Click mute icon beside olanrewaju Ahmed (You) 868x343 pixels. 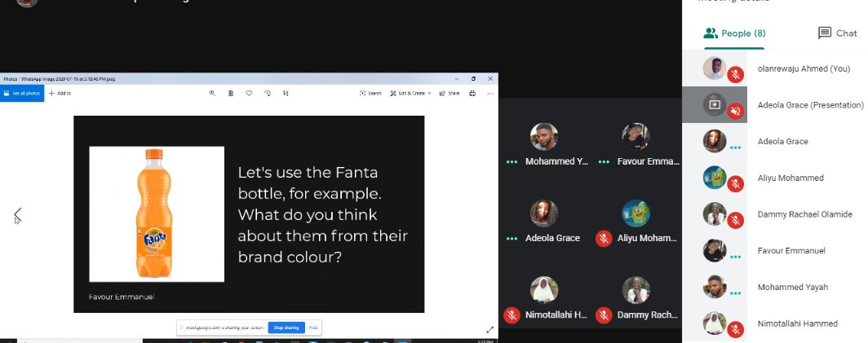pyautogui.click(x=735, y=75)
